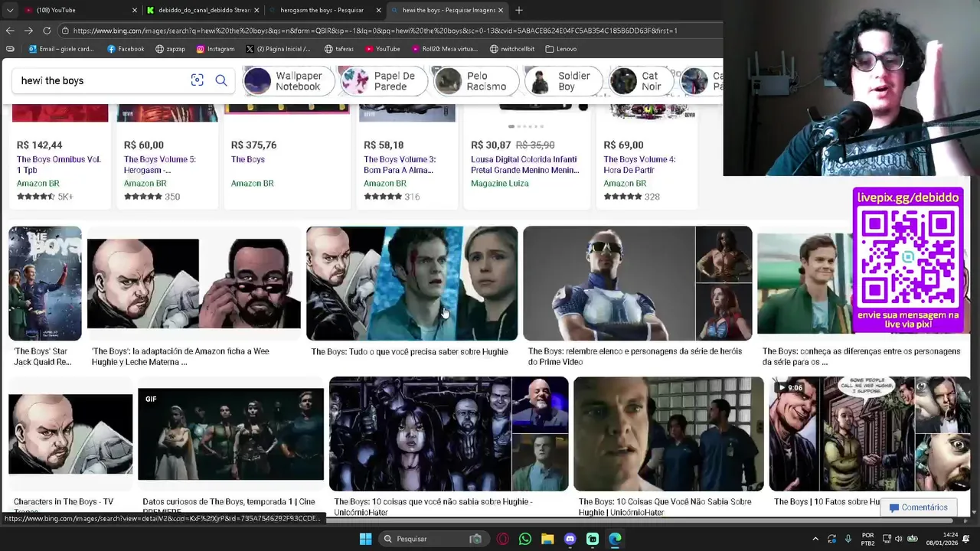Open taferas bookmark

click(x=339, y=49)
